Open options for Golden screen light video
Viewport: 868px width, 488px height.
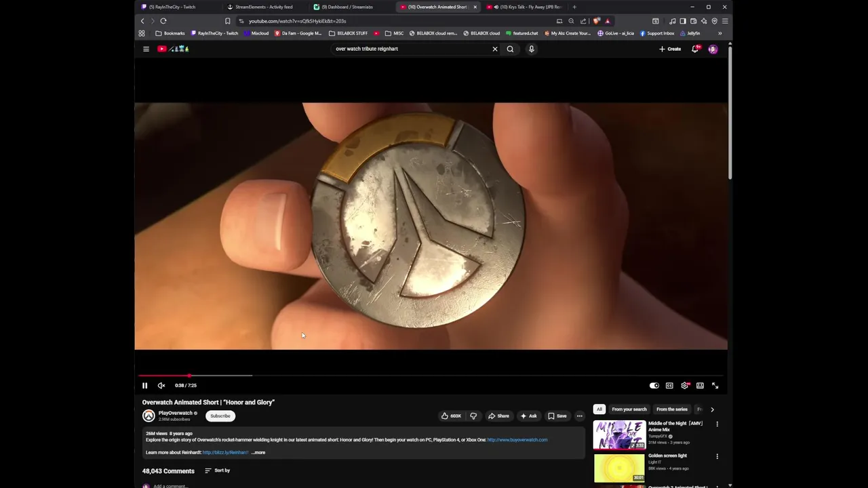tap(717, 457)
